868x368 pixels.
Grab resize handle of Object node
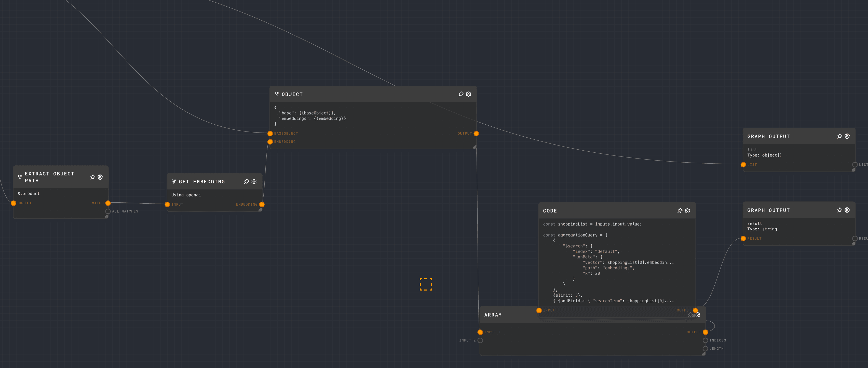(x=475, y=147)
